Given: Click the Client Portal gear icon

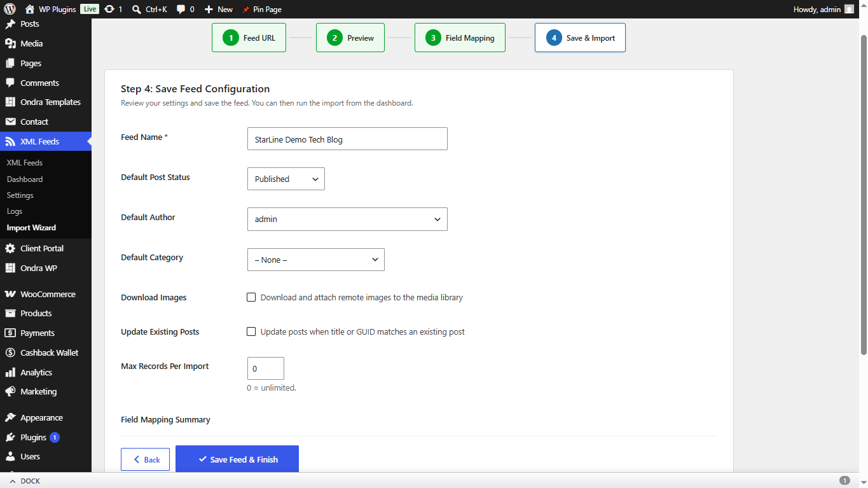Looking at the screenshot, I should (10, 249).
